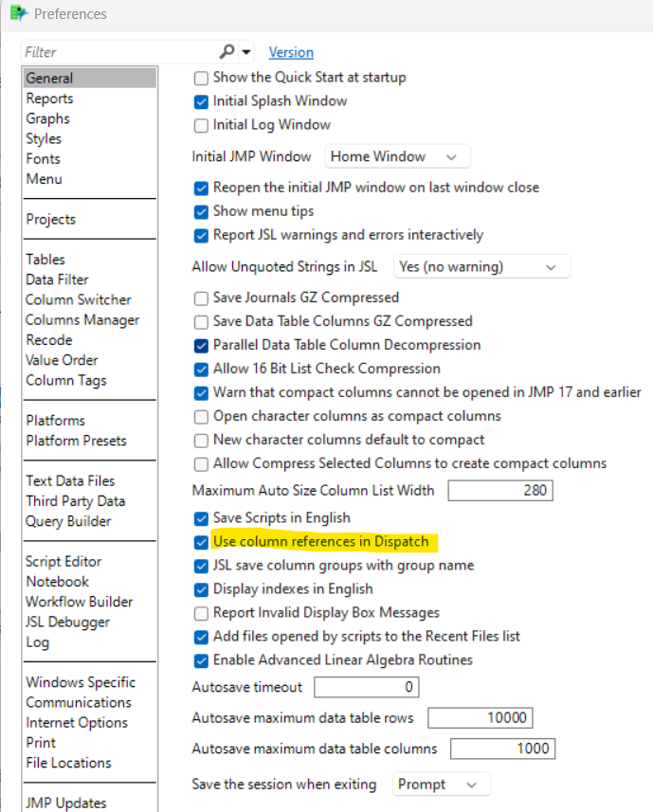653x812 pixels.
Task: Select the Reports preferences category
Action: click(x=49, y=99)
